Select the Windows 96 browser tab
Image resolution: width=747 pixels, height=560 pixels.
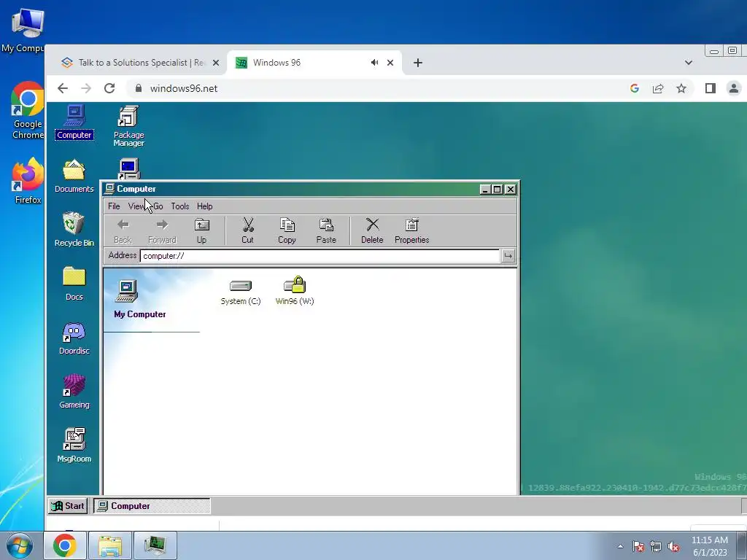point(305,63)
